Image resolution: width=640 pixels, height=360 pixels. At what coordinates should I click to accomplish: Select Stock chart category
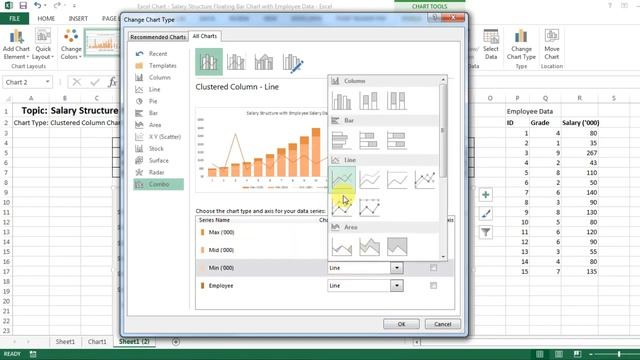click(158, 149)
